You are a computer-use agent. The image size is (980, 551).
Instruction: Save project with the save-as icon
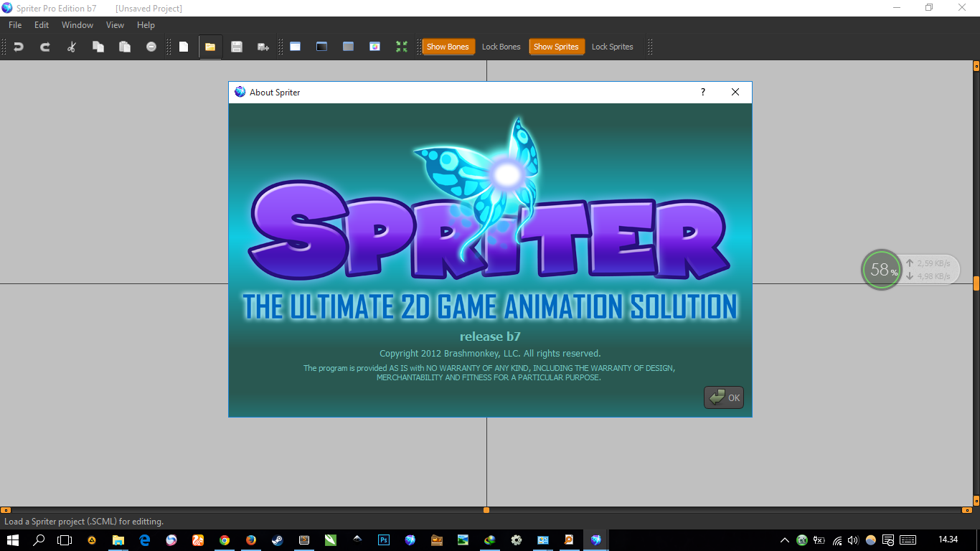(x=263, y=47)
